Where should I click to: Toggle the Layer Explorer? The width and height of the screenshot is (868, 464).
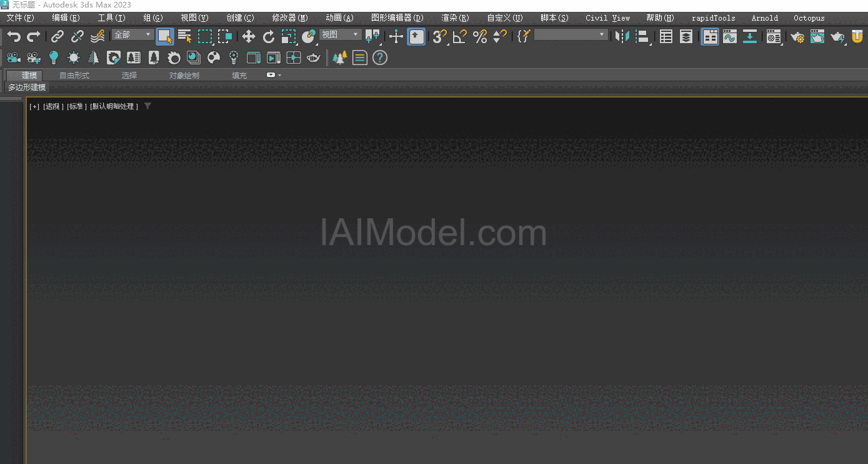point(686,36)
